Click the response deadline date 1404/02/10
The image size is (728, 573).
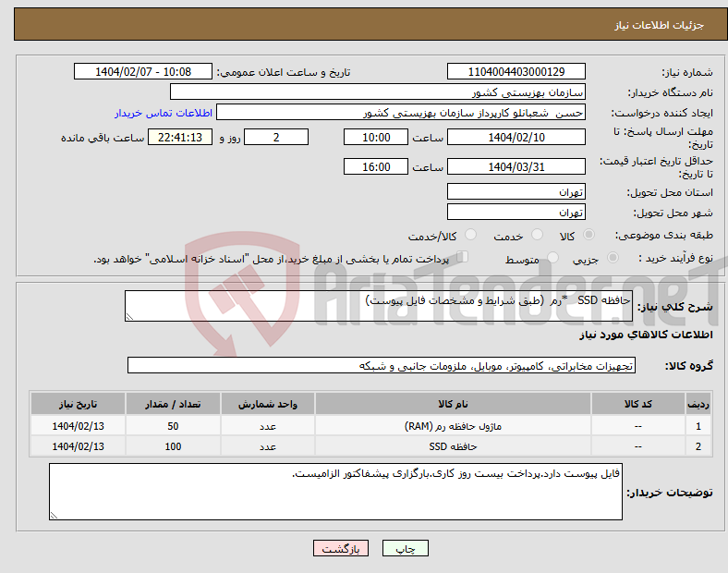tap(516, 137)
